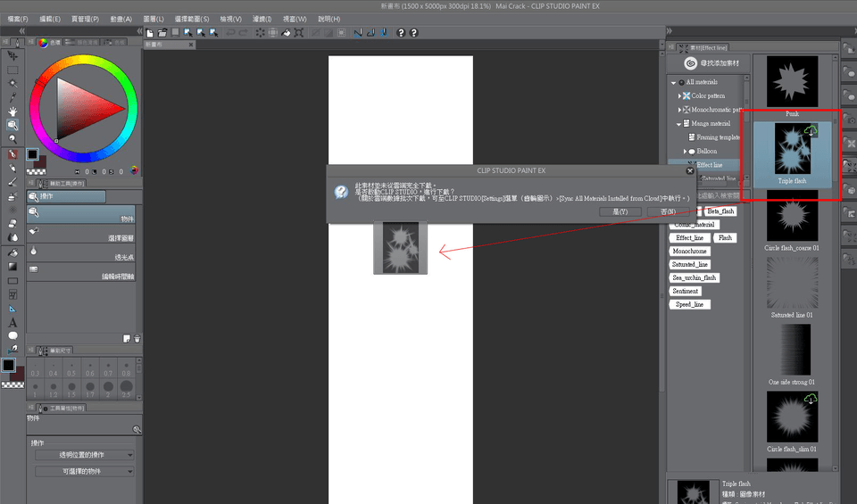
Task: Click the Speed_line tag button
Action: [x=689, y=304]
